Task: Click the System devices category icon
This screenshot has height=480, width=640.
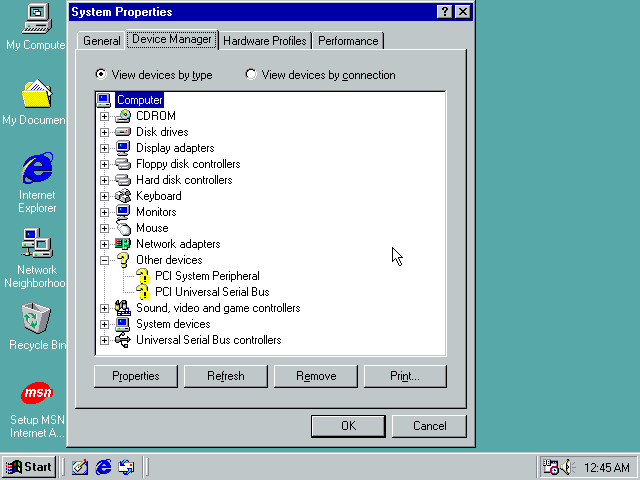Action: click(123, 324)
